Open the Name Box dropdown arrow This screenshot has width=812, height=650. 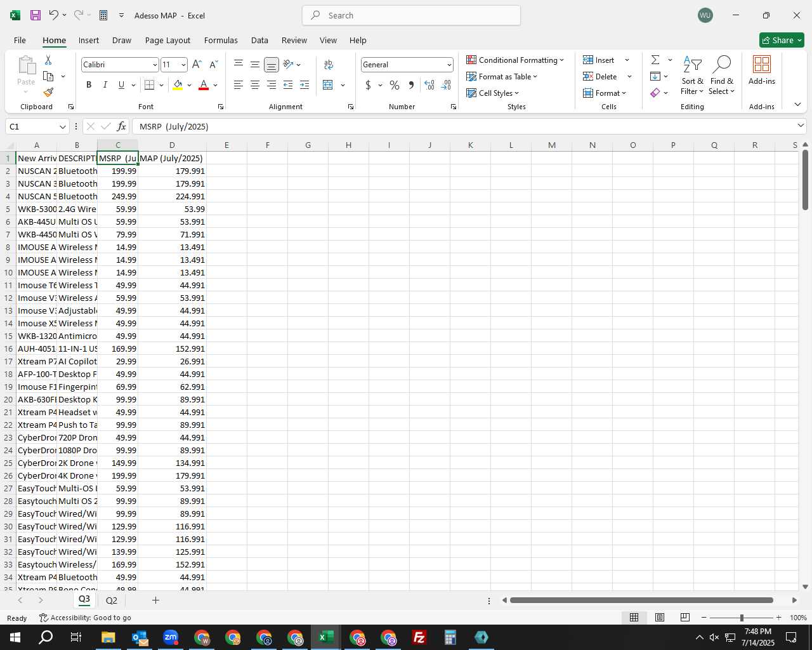point(63,126)
